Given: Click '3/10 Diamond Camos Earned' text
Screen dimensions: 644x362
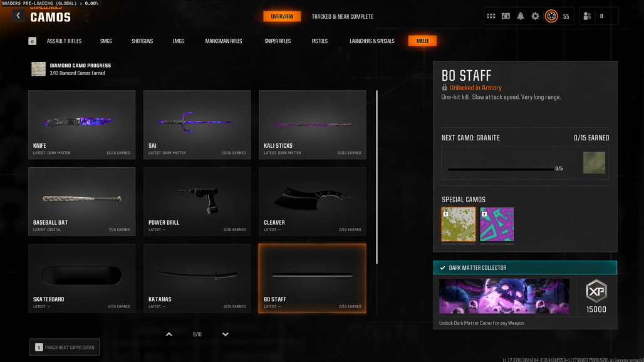Looking at the screenshot, I should (x=77, y=73).
